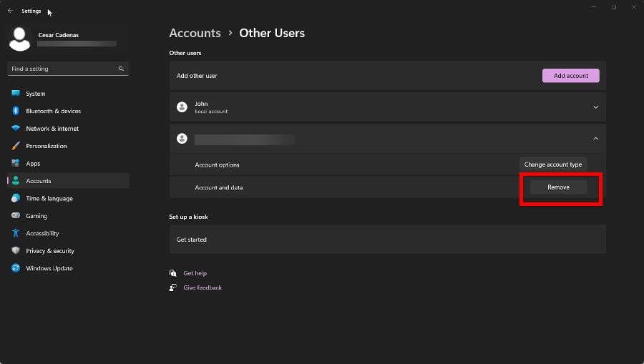
Task: Click the Gaming controller icon
Action: 16,216
